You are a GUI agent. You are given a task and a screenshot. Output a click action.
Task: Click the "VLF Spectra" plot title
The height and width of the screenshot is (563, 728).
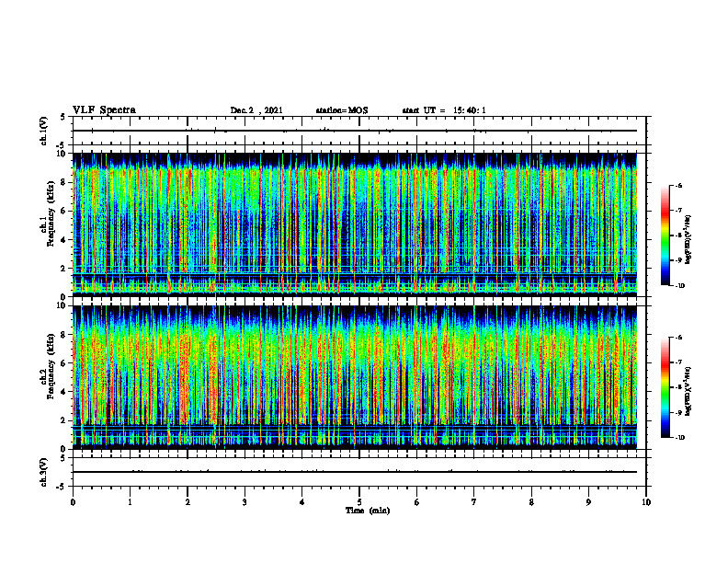coord(104,110)
